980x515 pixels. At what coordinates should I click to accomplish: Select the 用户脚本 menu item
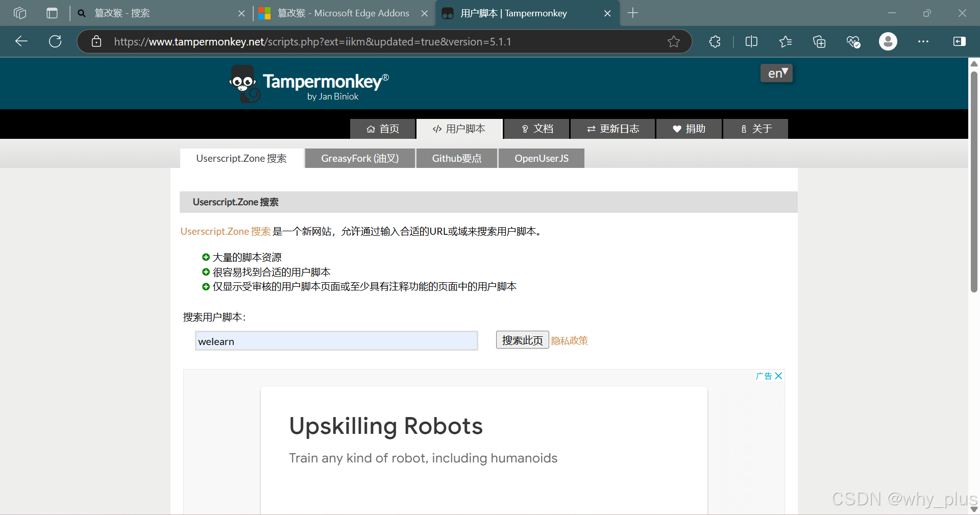tap(459, 129)
